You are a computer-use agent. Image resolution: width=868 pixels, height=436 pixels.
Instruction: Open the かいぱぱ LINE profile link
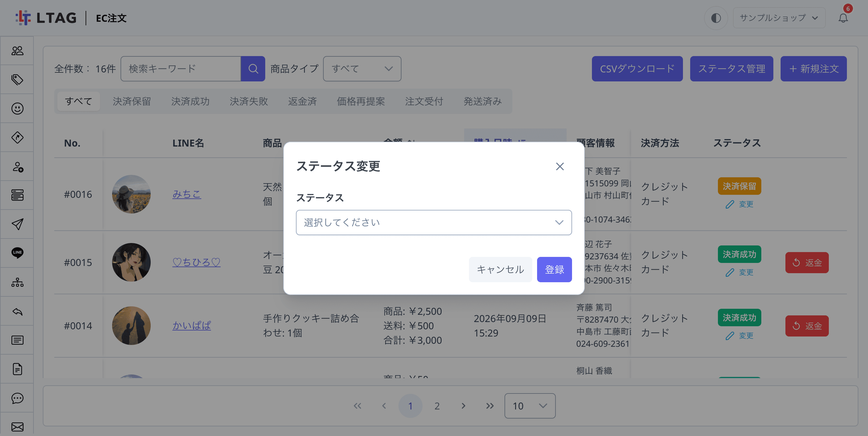point(192,326)
